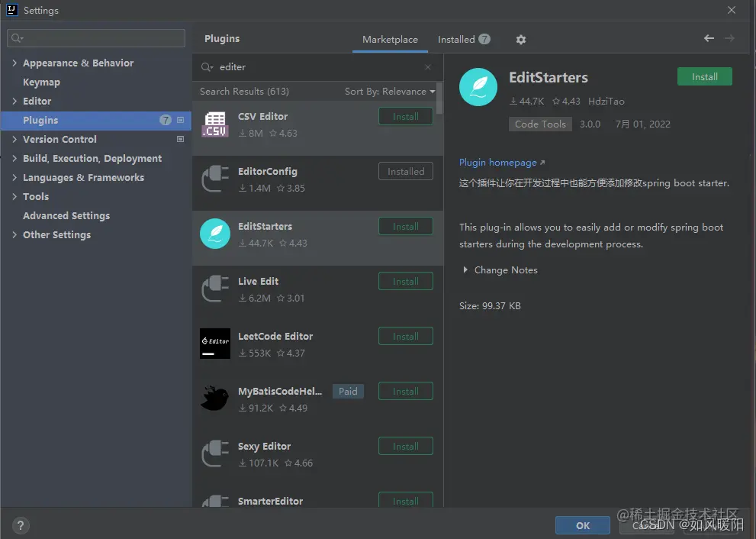This screenshot has height=539, width=756.
Task: Focus the plugin search field with 'editer'
Action: [x=317, y=67]
